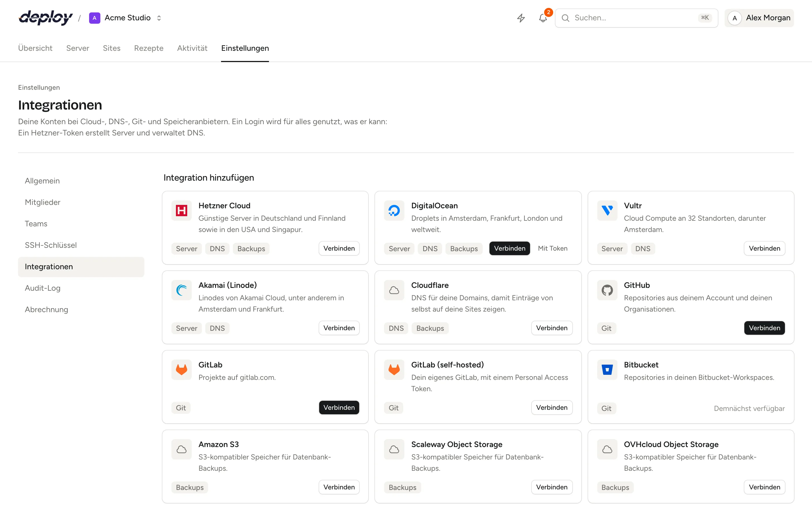
Task: Open the Acme Studio team switcher chevron
Action: [x=159, y=18]
